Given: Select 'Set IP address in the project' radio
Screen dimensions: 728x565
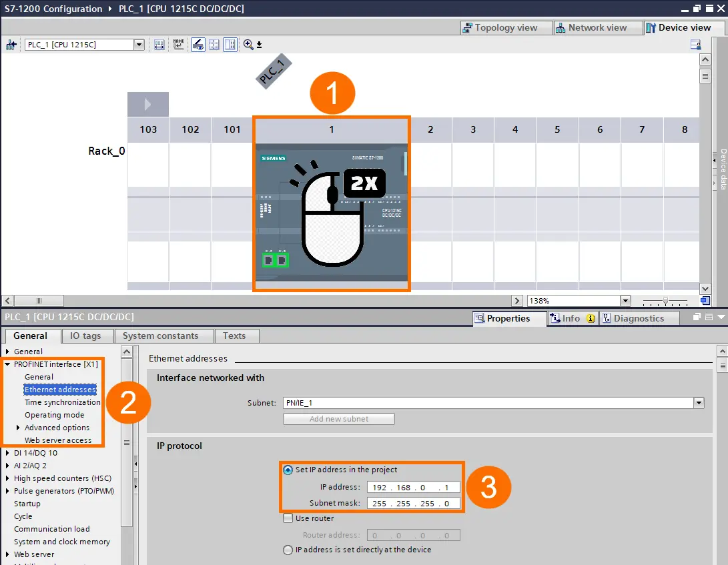Looking at the screenshot, I should point(288,470).
